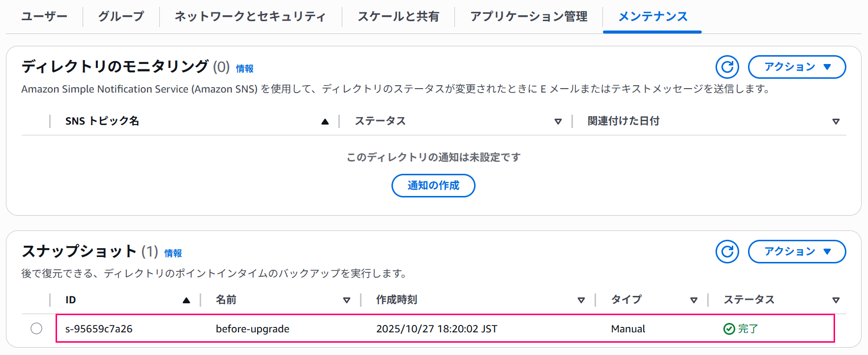The image size is (868, 355).
Task: Sort snapshots by type (タイプ) arrow
Action: point(693,300)
